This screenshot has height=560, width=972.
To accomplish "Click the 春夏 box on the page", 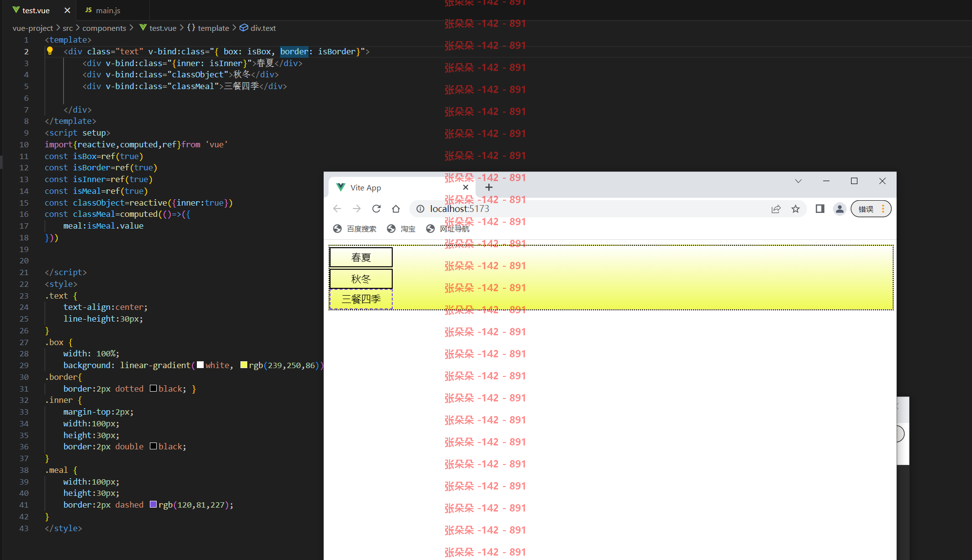I will click(x=361, y=257).
